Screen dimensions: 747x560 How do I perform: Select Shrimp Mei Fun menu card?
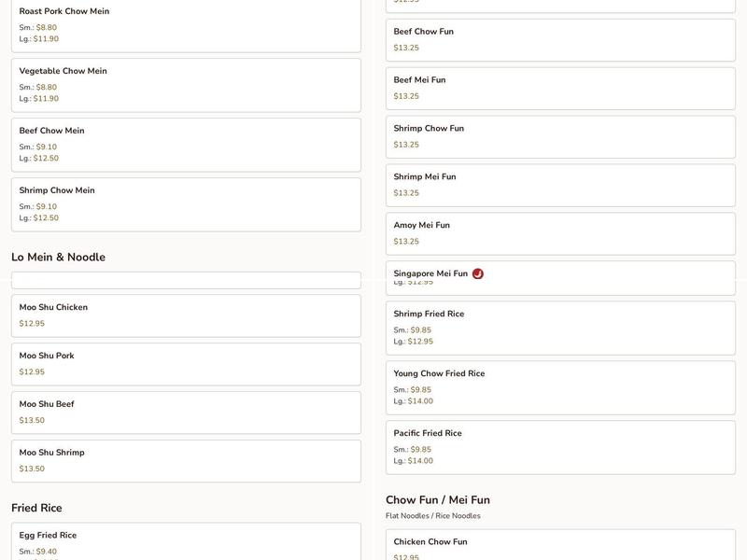tap(560, 185)
